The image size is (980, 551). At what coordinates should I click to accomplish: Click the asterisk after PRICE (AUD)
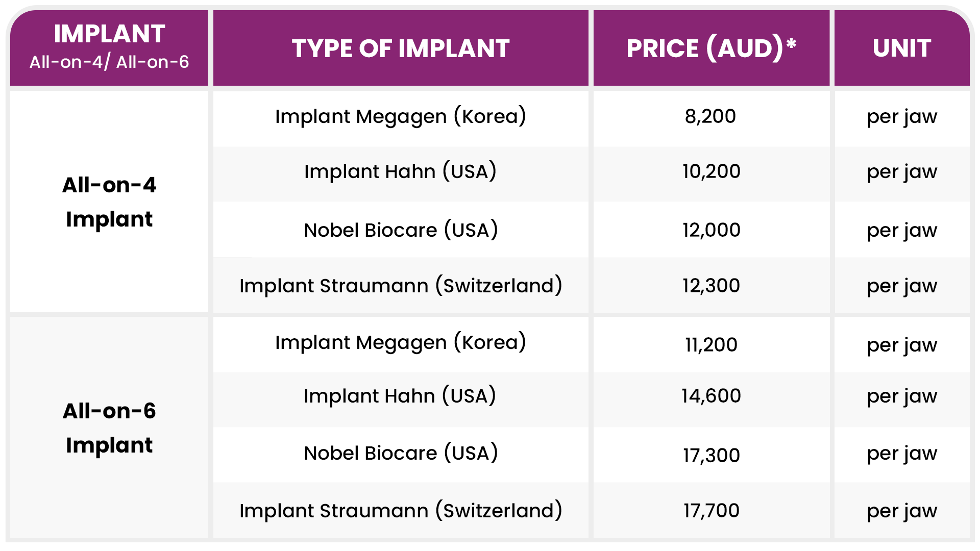coord(791,43)
